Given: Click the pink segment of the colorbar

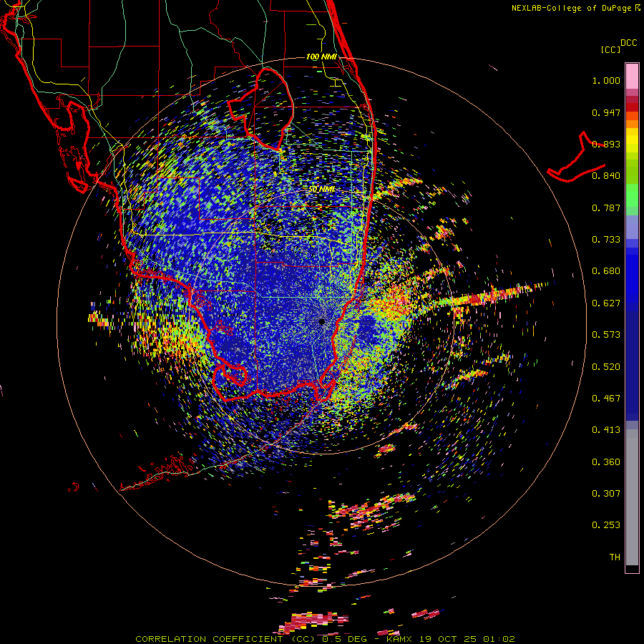Looking at the screenshot, I should (x=632, y=76).
